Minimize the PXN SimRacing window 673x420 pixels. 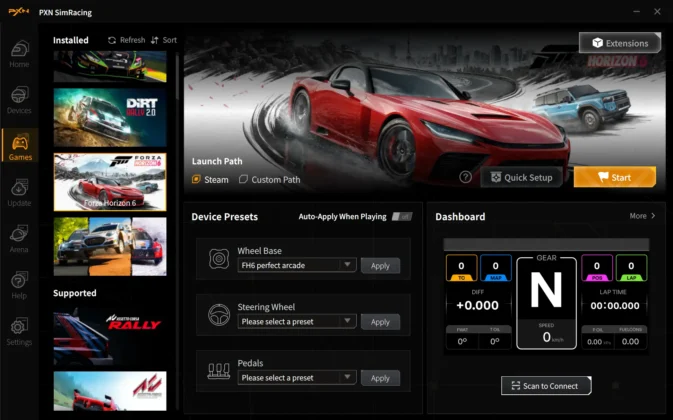[x=637, y=12]
